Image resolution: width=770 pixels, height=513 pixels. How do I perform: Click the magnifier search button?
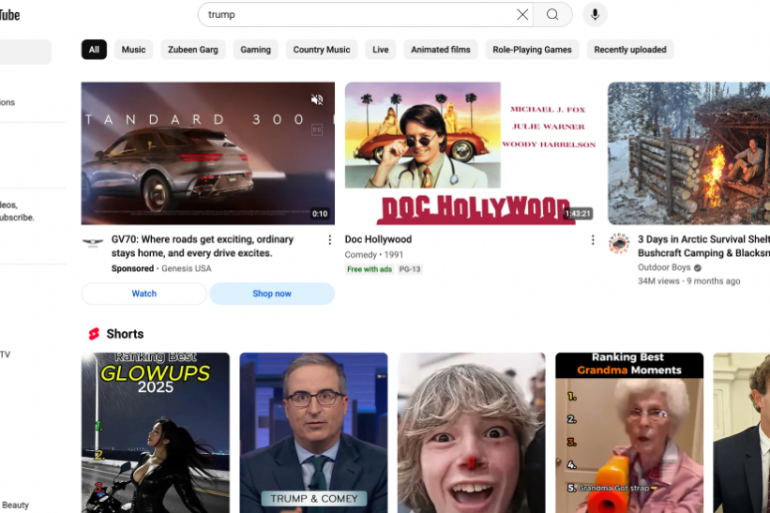point(552,15)
